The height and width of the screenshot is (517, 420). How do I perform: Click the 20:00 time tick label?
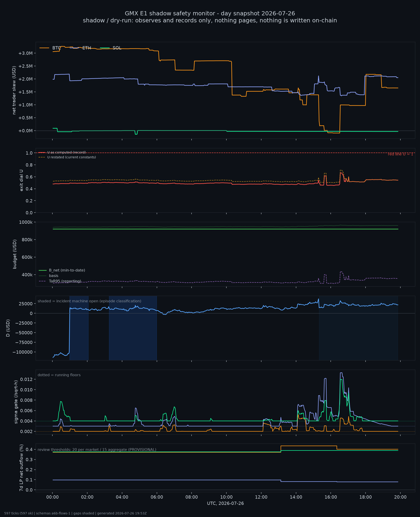click(x=400, y=497)
